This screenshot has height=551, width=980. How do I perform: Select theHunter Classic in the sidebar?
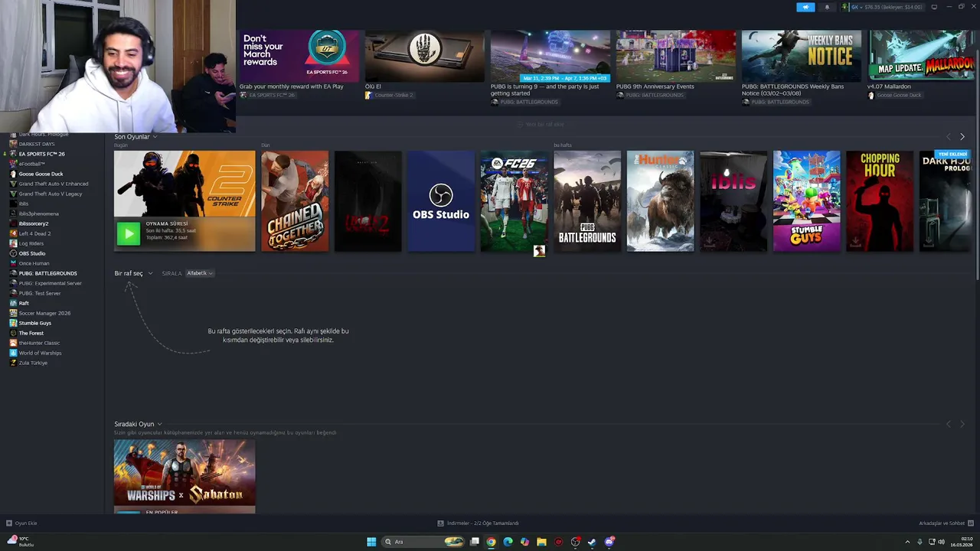(x=39, y=343)
